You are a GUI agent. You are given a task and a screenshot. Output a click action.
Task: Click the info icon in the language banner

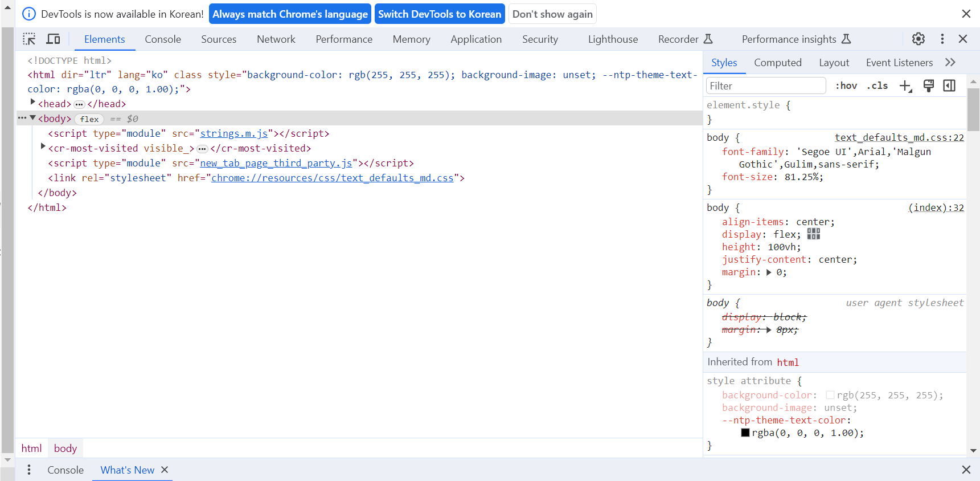coord(29,14)
